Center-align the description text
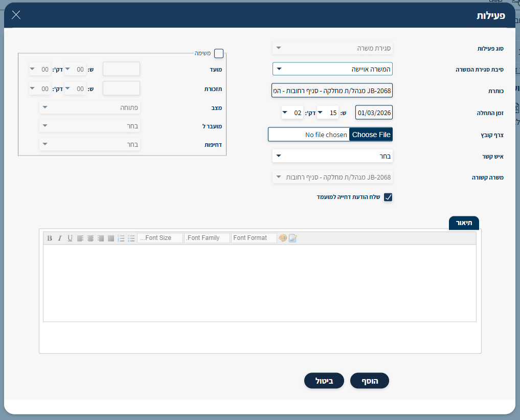 point(91,238)
